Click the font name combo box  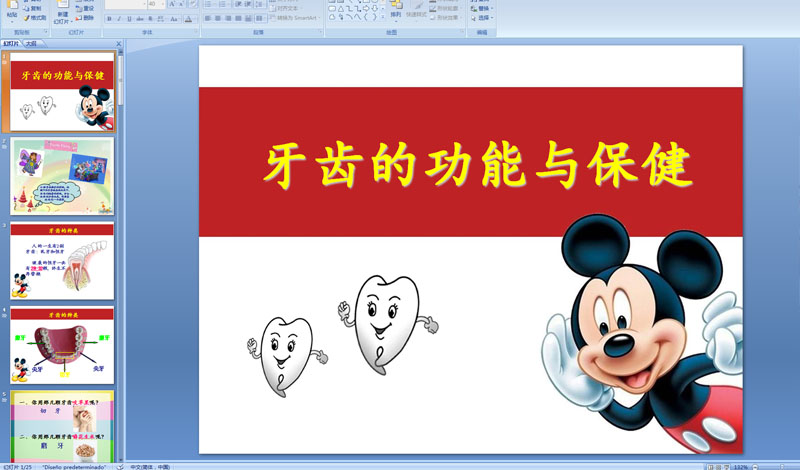(126, 4)
